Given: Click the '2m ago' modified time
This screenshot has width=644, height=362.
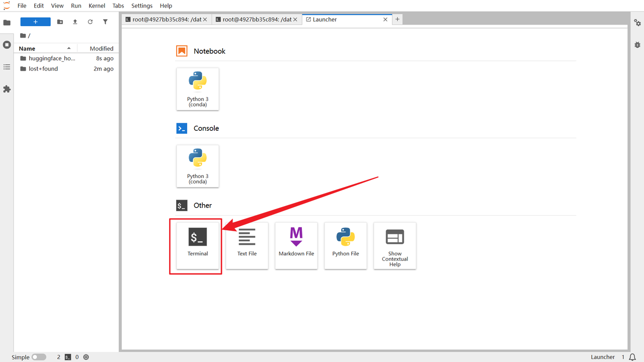Looking at the screenshot, I should (103, 69).
